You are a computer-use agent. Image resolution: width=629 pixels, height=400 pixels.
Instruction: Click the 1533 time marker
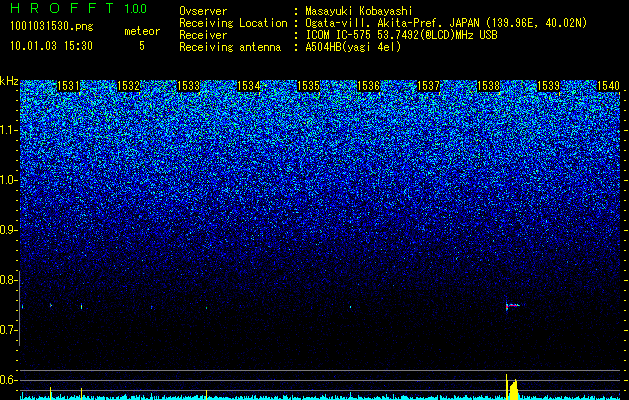(188, 86)
